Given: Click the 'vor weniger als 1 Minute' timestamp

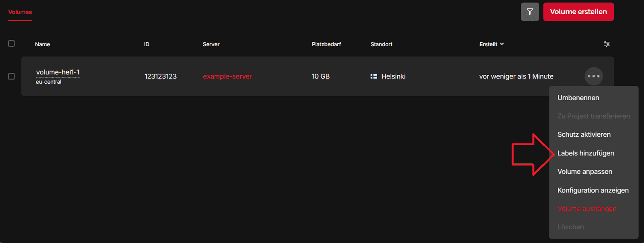Looking at the screenshot, I should (516, 76).
